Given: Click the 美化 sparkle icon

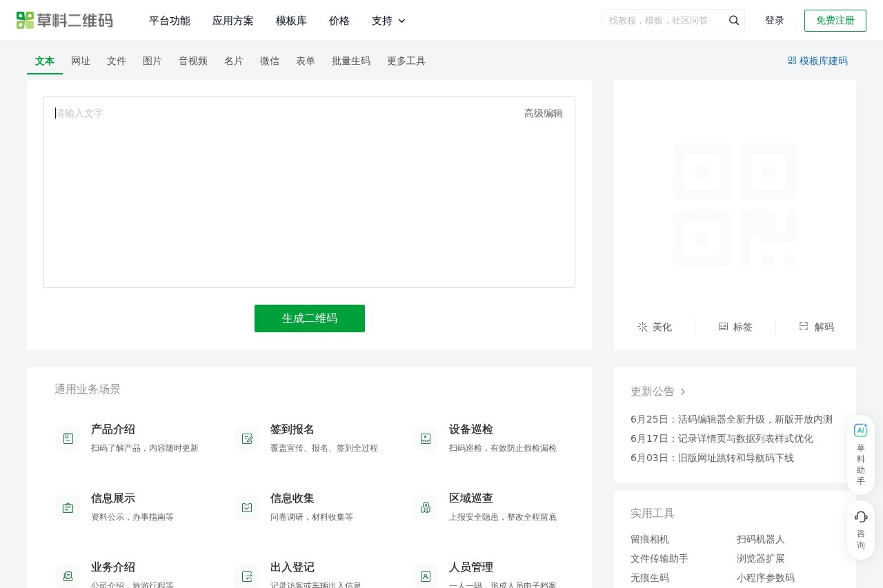Looking at the screenshot, I should coord(642,327).
